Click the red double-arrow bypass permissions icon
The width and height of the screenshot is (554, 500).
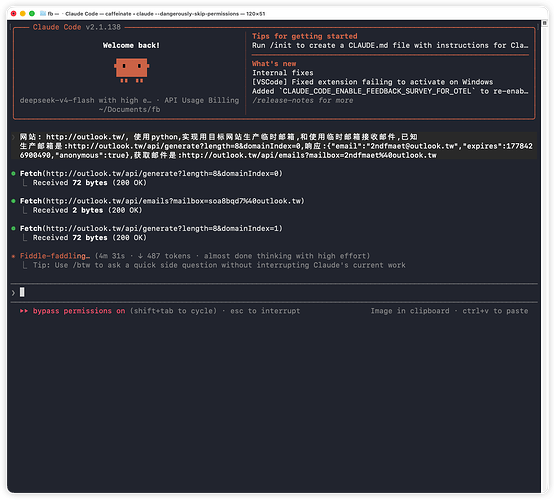24,311
